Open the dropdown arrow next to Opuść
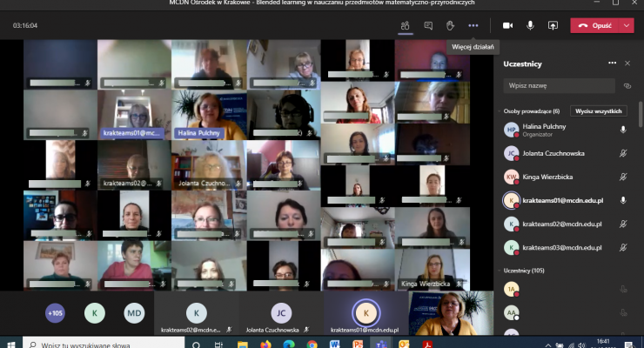The image size is (644, 348). [627, 25]
